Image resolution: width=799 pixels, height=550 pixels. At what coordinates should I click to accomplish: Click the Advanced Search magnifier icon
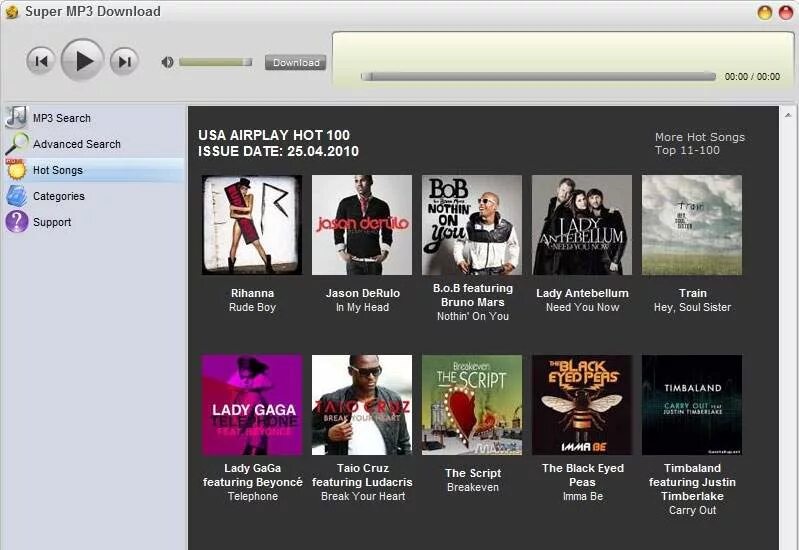[16, 143]
